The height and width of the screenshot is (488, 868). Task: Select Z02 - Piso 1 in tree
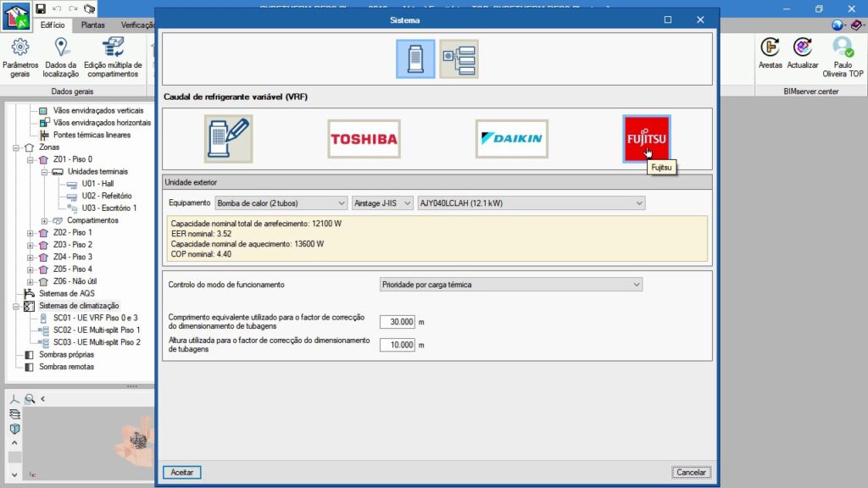coord(72,232)
